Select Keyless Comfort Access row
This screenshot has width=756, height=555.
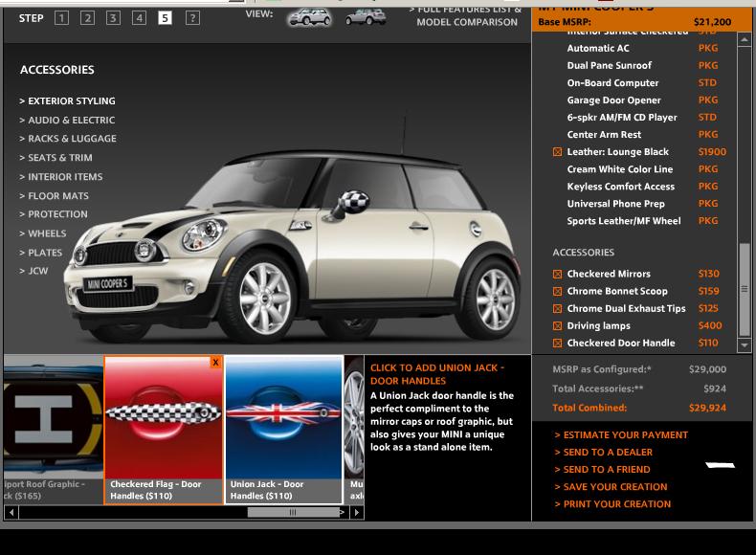642,187
